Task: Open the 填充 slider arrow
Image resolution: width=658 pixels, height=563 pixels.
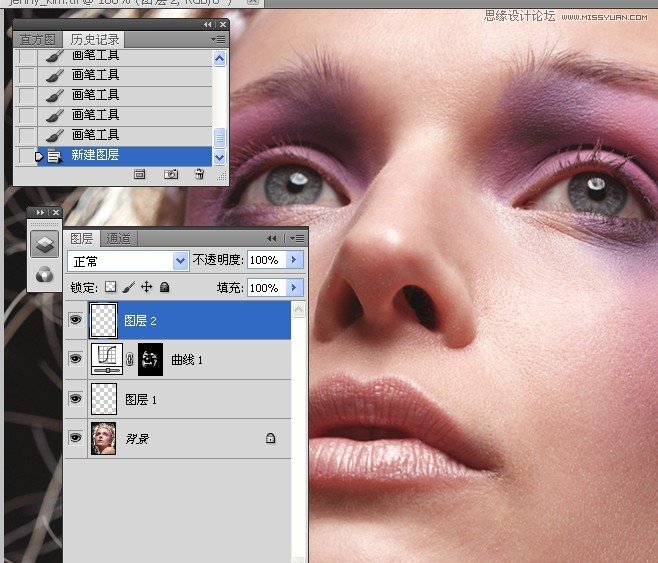Action: coord(294,288)
